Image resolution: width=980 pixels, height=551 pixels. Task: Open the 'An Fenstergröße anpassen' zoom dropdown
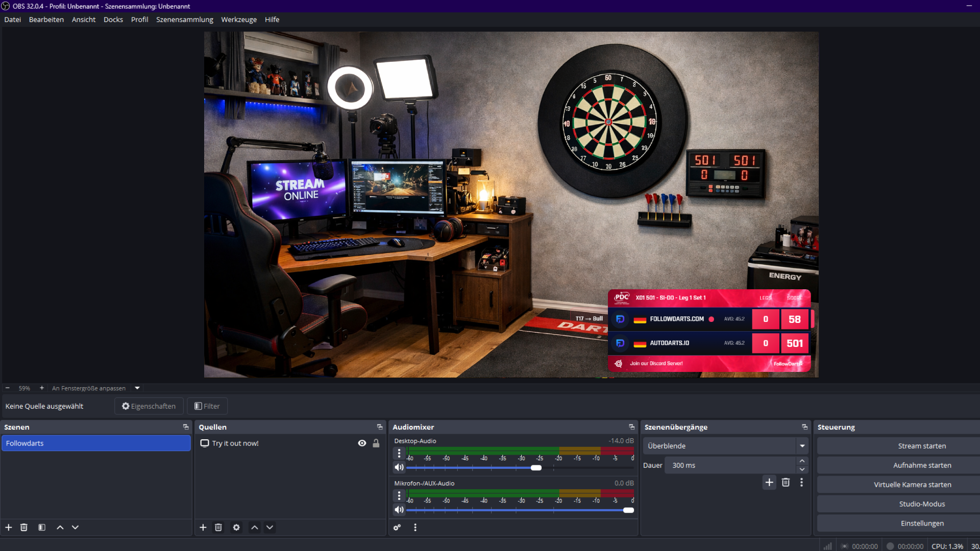click(136, 388)
